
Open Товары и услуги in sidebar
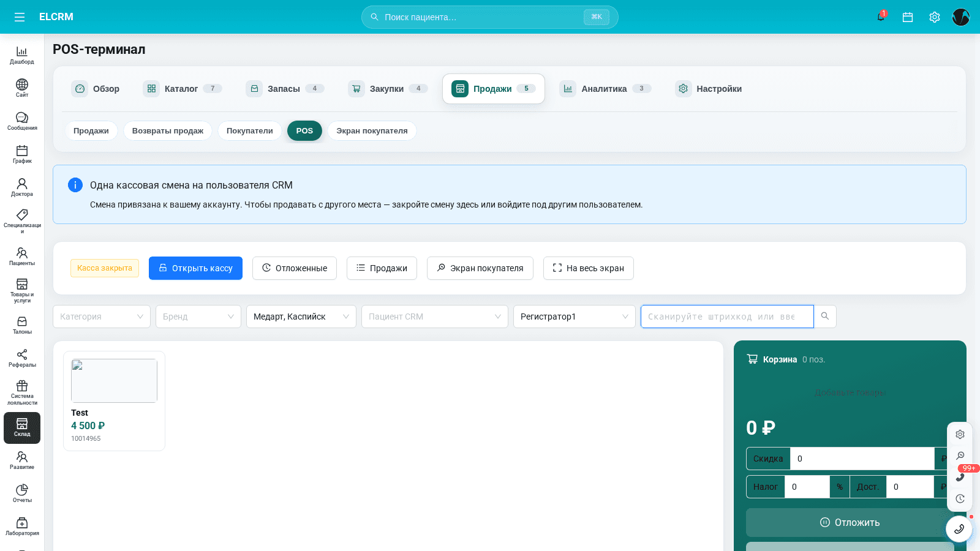22,290
